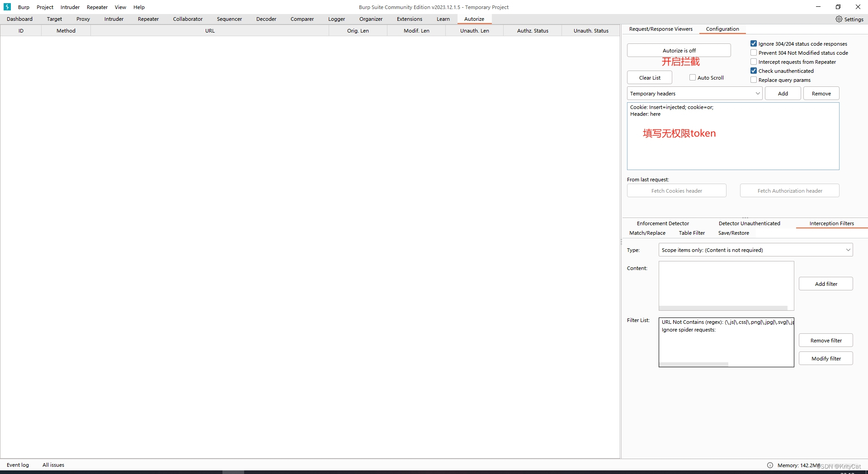
Task: Click the memory info icon in status bar
Action: pyautogui.click(x=770, y=465)
